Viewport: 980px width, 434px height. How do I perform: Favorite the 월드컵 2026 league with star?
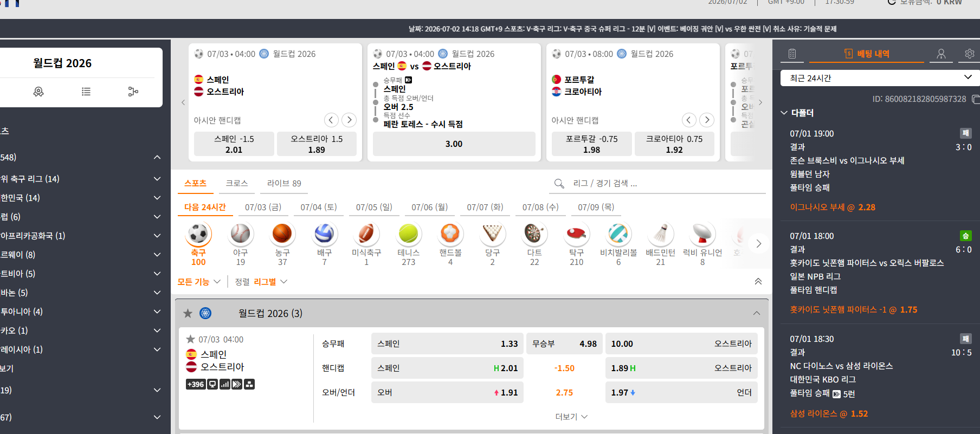188,313
